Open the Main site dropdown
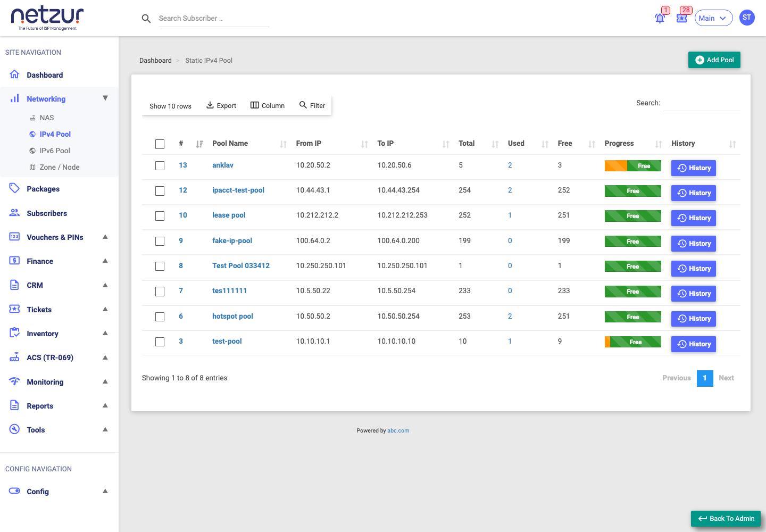The image size is (766, 532). pyautogui.click(x=713, y=18)
